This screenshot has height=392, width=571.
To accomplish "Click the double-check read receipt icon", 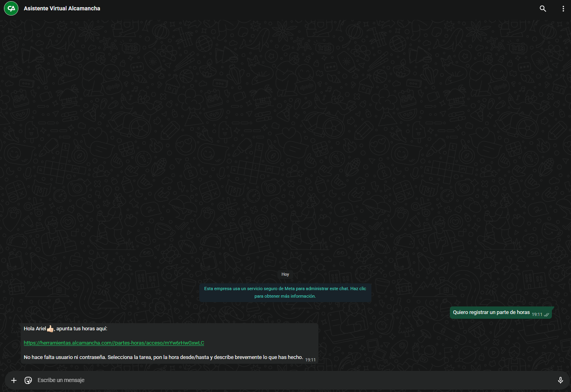I will [x=547, y=315].
